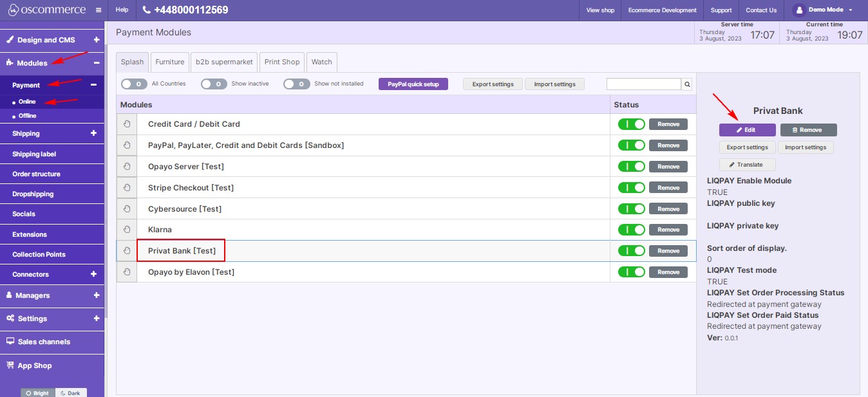Toggle the All Countries switch
This screenshot has width=868, height=397.
[134, 84]
